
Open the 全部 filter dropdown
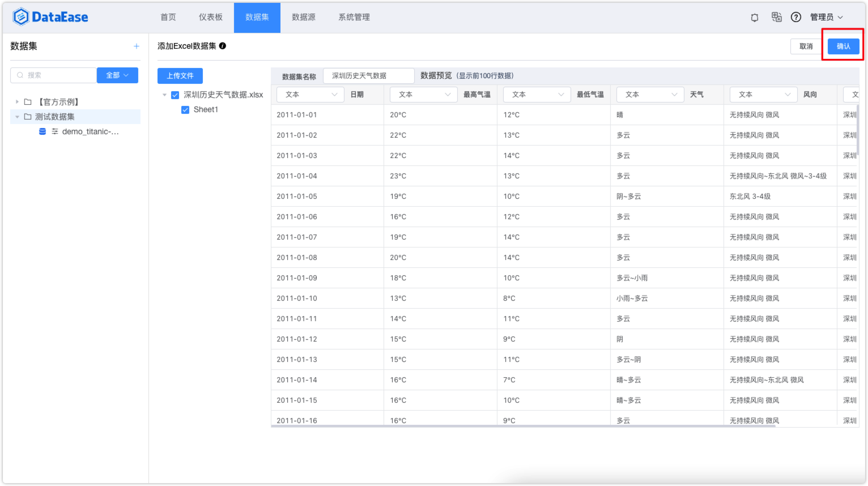[117, 75]
